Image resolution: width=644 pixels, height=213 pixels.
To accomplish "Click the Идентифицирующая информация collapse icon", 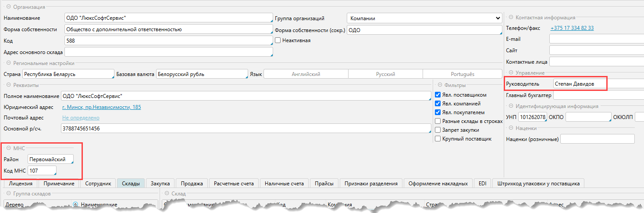I will (511, 106).
